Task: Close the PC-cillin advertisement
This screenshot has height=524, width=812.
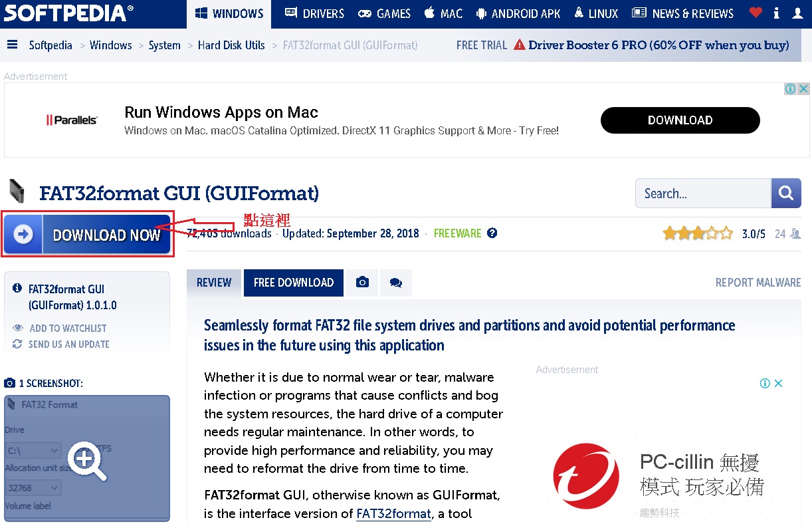Action: 778,383
